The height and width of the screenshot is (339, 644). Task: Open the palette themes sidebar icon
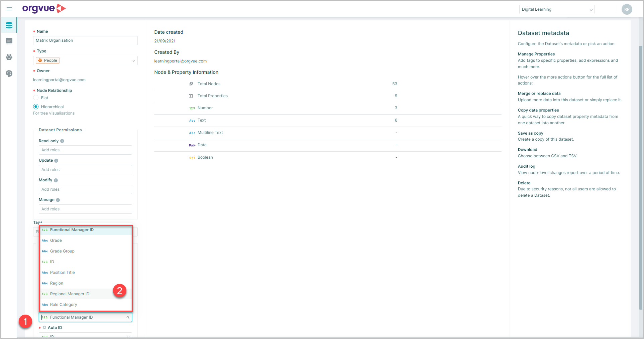[x=9, y=73]
